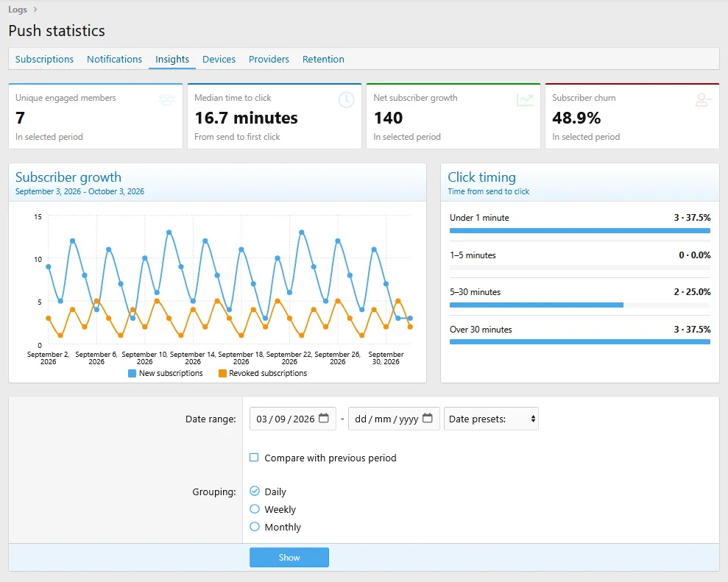Open the Subscriptions tab
Screen dimensions: 728x582
pos(44,60)
